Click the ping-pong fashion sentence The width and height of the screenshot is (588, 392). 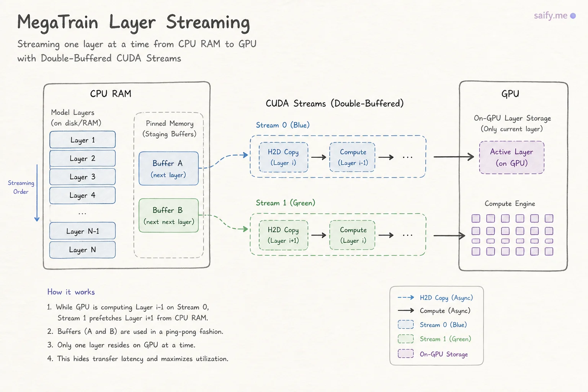click(x=135, y=332)
